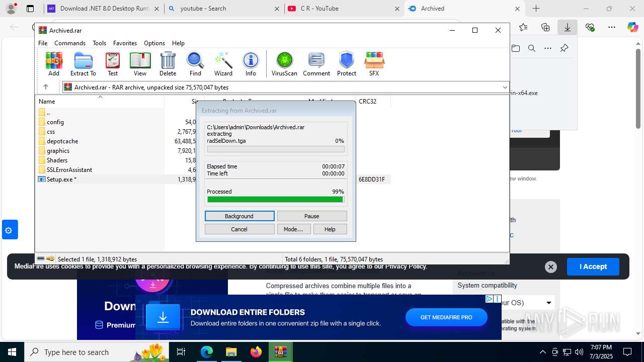This screenshot has height=362, width=644.
Task: Open the downloads folder icon in the panel
Action: [x=516, y=48]
